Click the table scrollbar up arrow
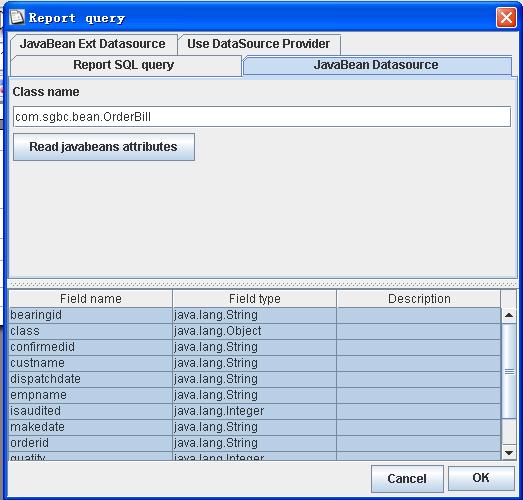 [x=509, y=315]
